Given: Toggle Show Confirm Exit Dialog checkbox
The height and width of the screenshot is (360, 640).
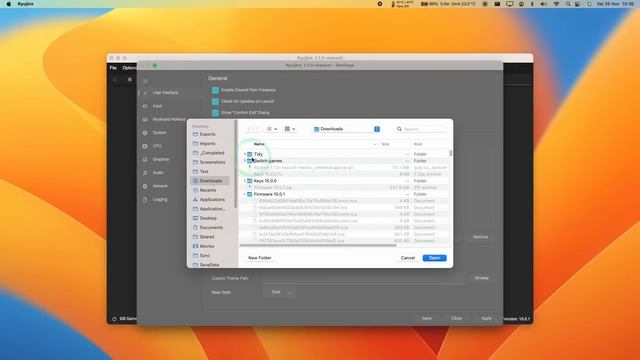Looking at the screenshot, I should pos(215,113).
